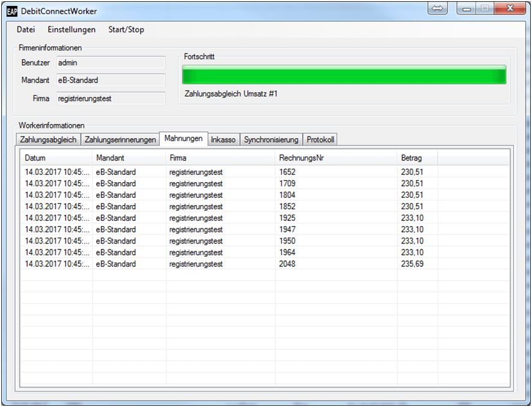Open the Einstellungen menu

[72, 29]
